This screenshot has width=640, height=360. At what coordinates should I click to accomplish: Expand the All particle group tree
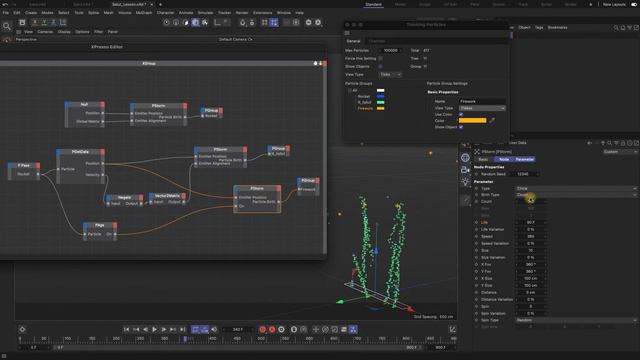[349, 91]
